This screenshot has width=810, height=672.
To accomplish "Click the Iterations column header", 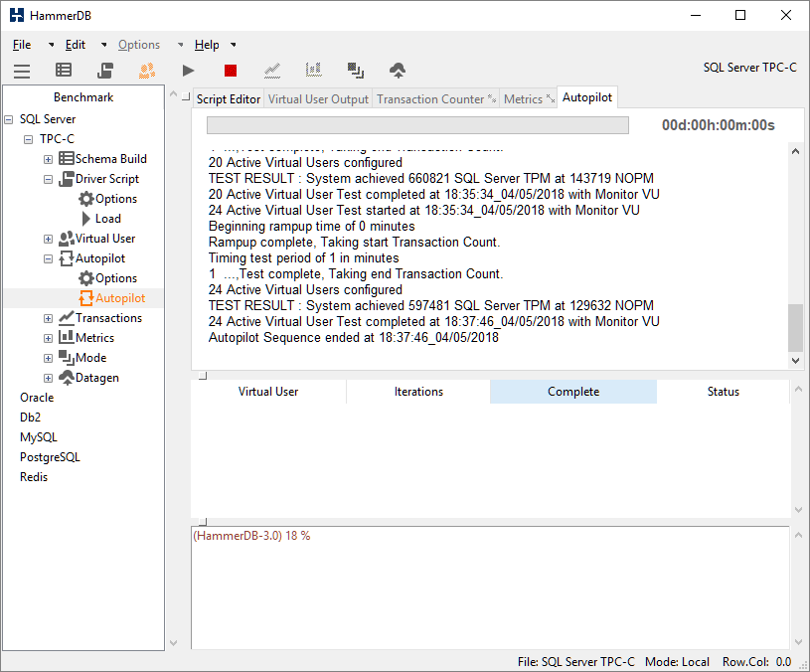I will 418,392.
